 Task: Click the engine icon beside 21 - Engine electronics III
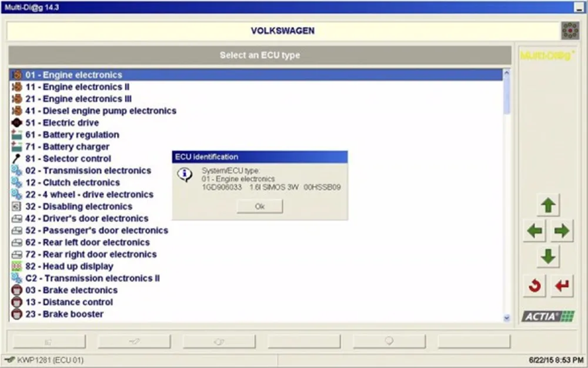tap(16, 99)
